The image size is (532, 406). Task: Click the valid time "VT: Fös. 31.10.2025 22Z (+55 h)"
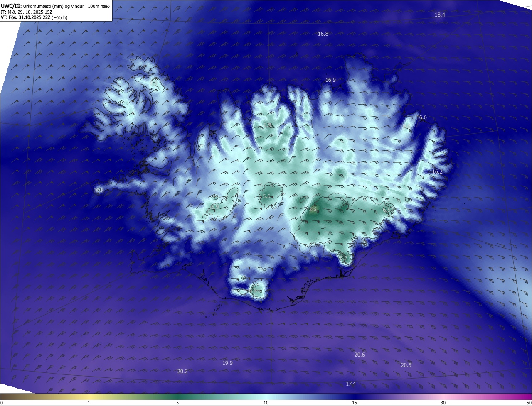point(34,17)
